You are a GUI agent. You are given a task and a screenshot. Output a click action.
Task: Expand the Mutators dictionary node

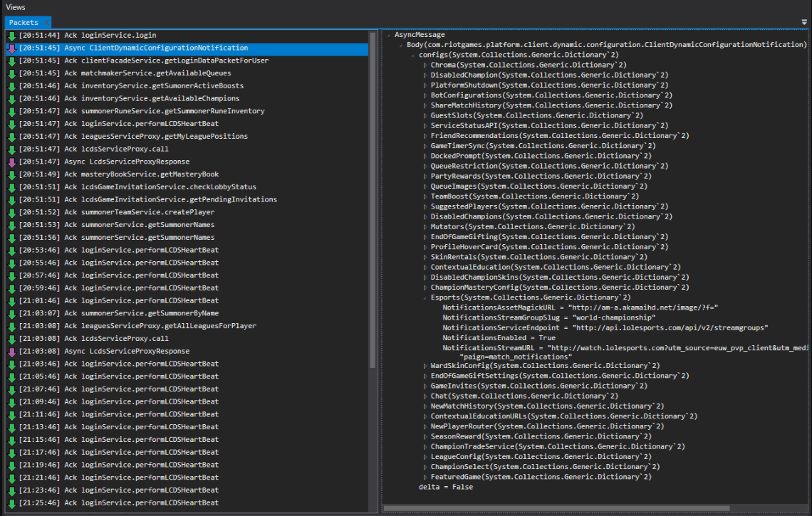[x=425, y=227]
